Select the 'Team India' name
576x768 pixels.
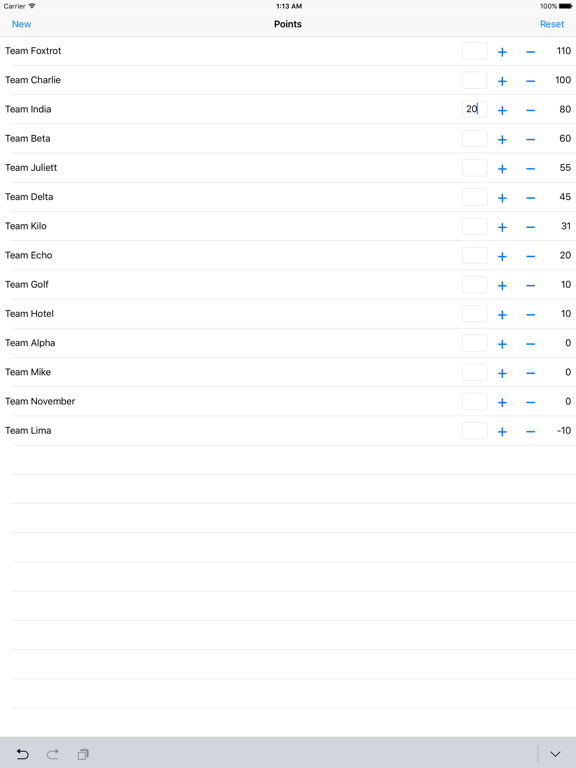[28, 109]
